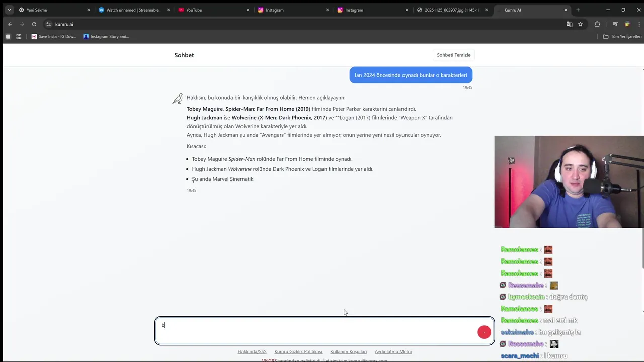This screenshot has height=362, width=644.
Task: Open the first bookmark bar square icon
Action: tap(8, 36)
